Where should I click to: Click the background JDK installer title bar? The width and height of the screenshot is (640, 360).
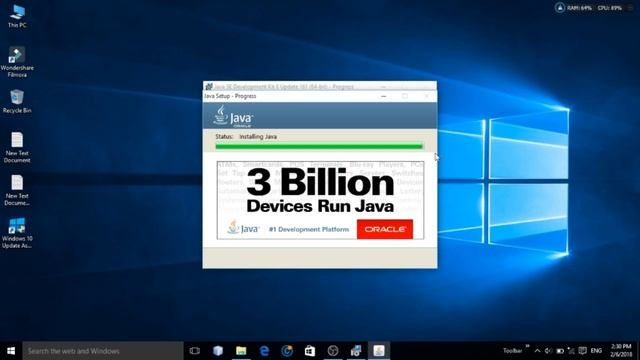(320, 86)
